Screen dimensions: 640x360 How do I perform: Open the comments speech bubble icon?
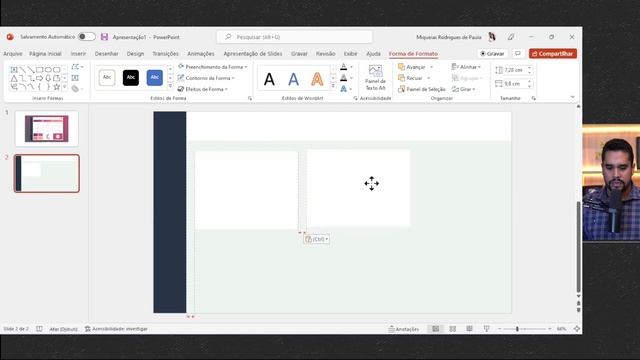(x=518, y=53)
